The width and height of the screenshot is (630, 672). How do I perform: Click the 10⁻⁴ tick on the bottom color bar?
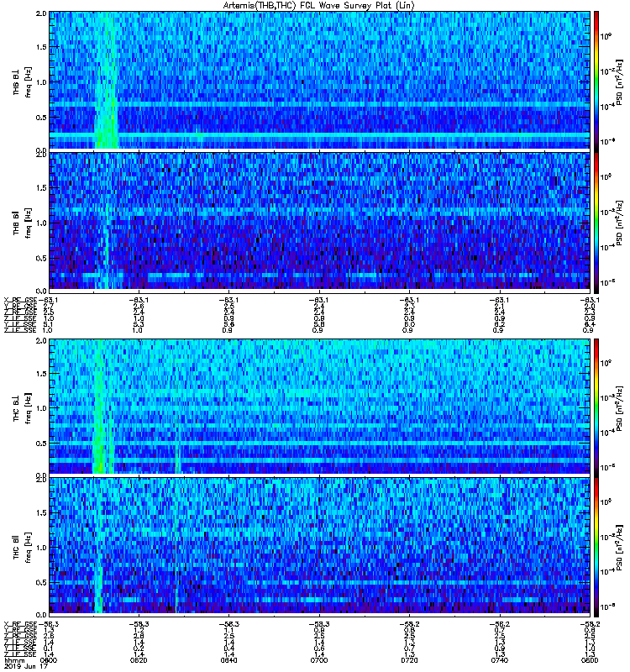[x=606, y=572]
